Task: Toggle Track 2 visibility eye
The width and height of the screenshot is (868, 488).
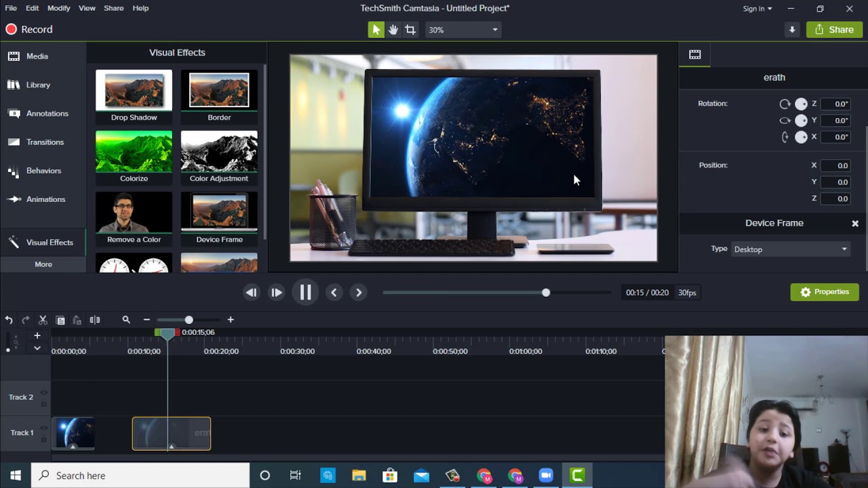Action: [44, 392]
